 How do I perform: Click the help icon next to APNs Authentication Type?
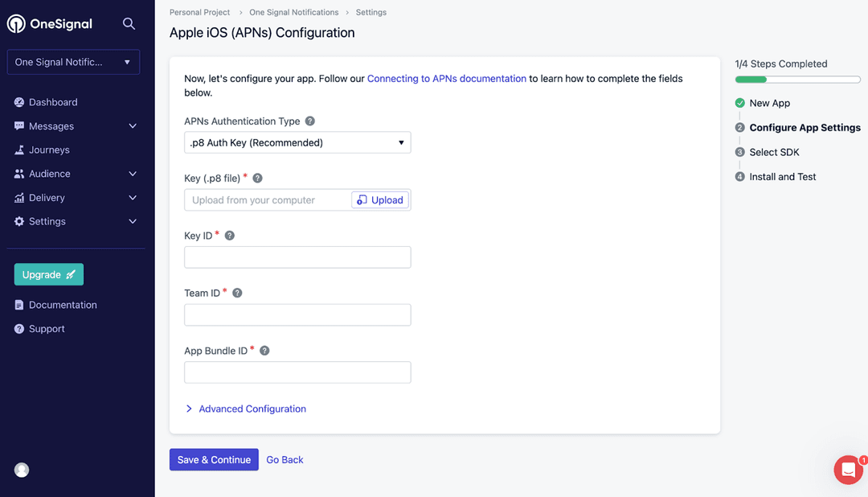click(x=309, y=121)
